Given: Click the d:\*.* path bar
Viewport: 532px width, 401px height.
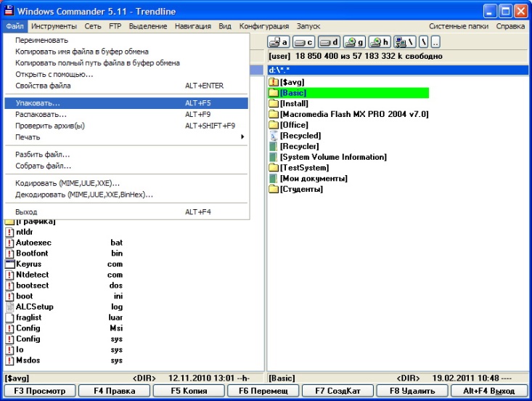Looking at the screenshot, I should pos(398,70).
